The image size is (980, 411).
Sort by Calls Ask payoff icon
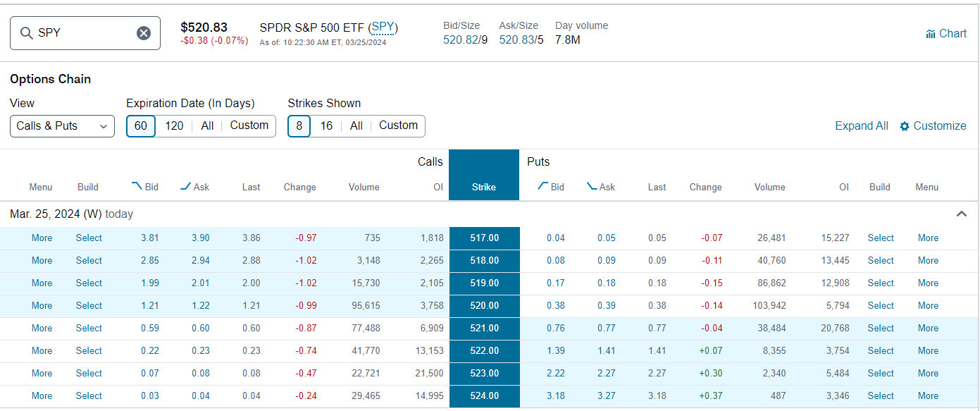pyautogui.click(x=186, y=186)
